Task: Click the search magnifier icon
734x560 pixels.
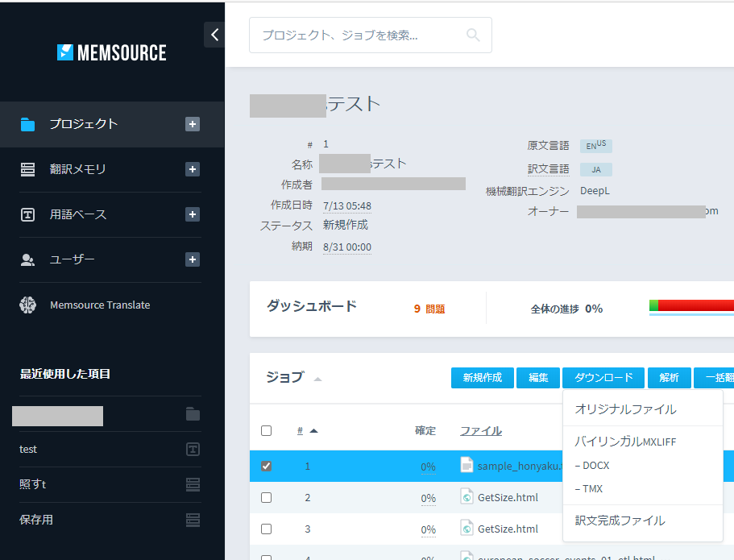Action: coord(473,35)
